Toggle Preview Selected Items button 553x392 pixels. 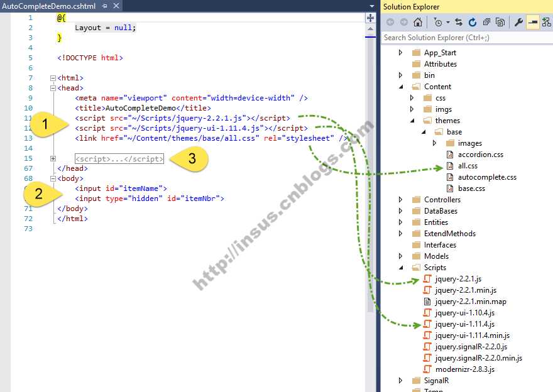[x=532, y=22]
